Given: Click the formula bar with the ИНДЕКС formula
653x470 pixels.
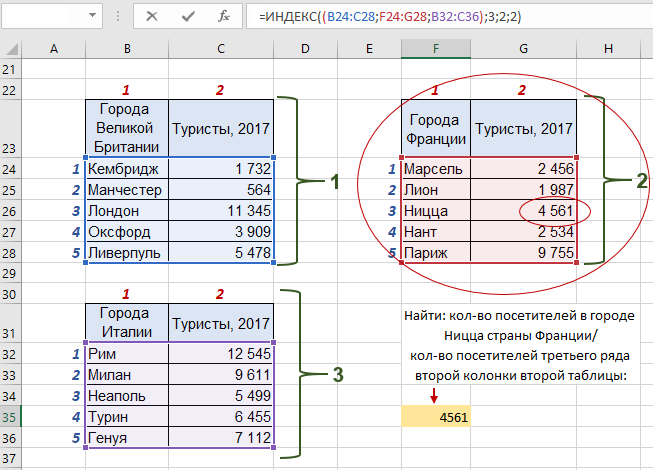Looking at the screenshot, I should click(x=450, y=16).
